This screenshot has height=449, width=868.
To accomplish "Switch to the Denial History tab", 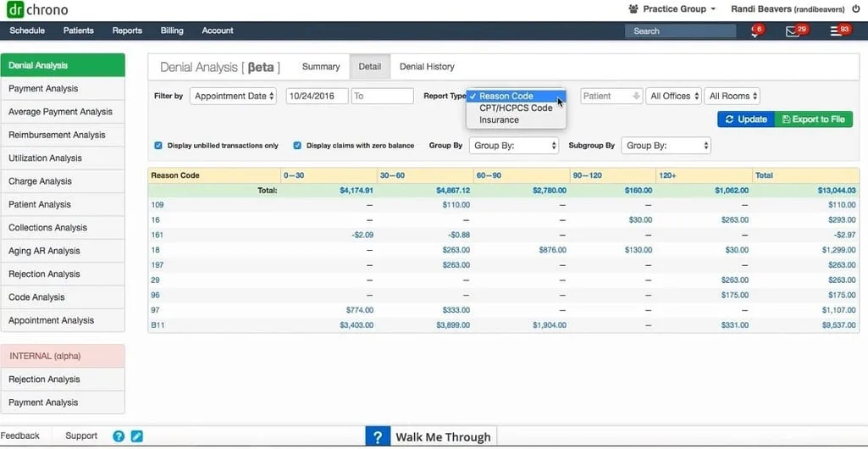I will tap(427, 66).
